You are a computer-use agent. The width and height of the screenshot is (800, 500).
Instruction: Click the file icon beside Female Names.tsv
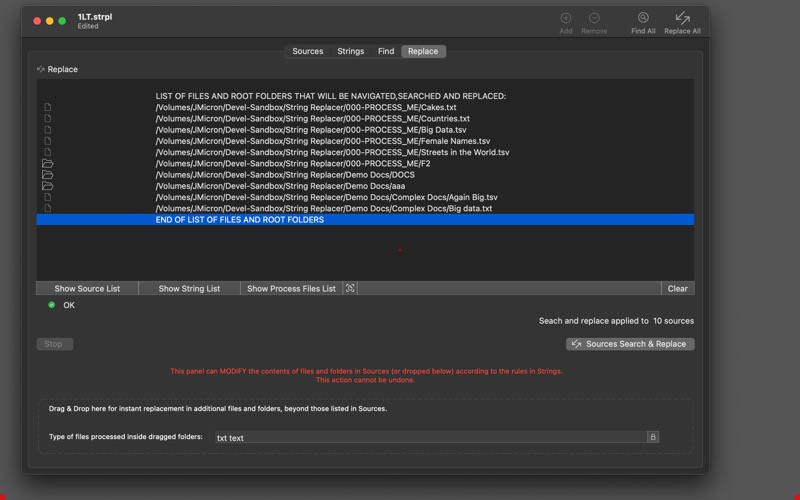[x=47, y=141]
